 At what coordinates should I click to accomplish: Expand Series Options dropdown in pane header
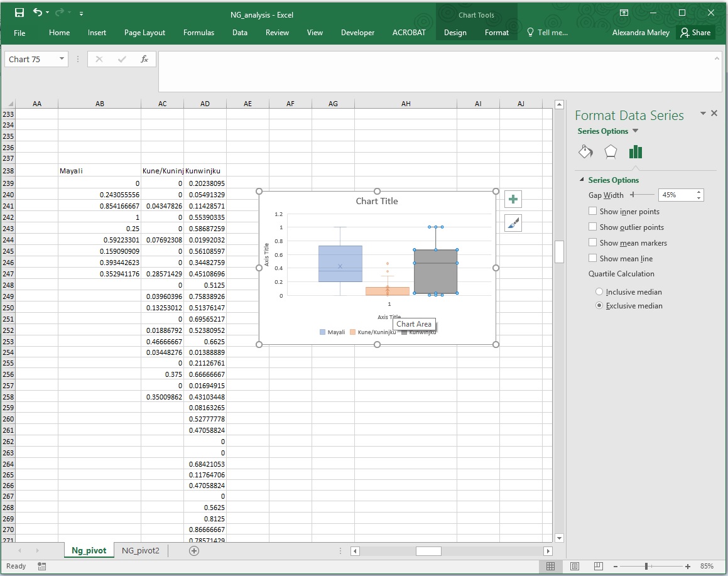coord(635,131)
